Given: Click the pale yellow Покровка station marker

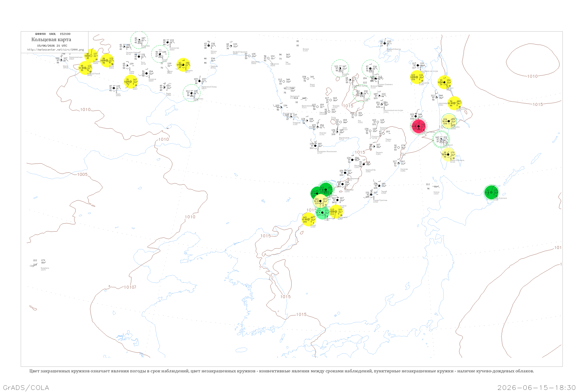Looking at the screenshot, I should coord(320,201).
